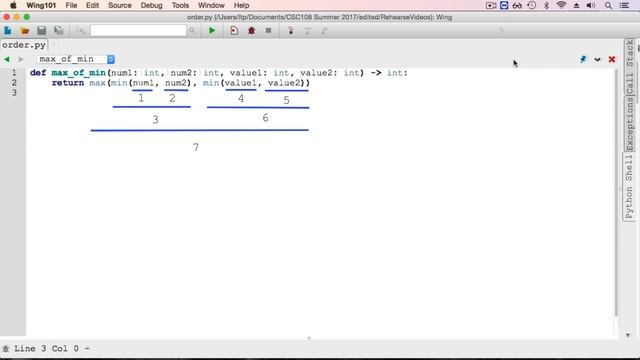Click the magnifier search icon beside search field
The image size is (640, 360).
pyautogui.click(x=192, y=31)
